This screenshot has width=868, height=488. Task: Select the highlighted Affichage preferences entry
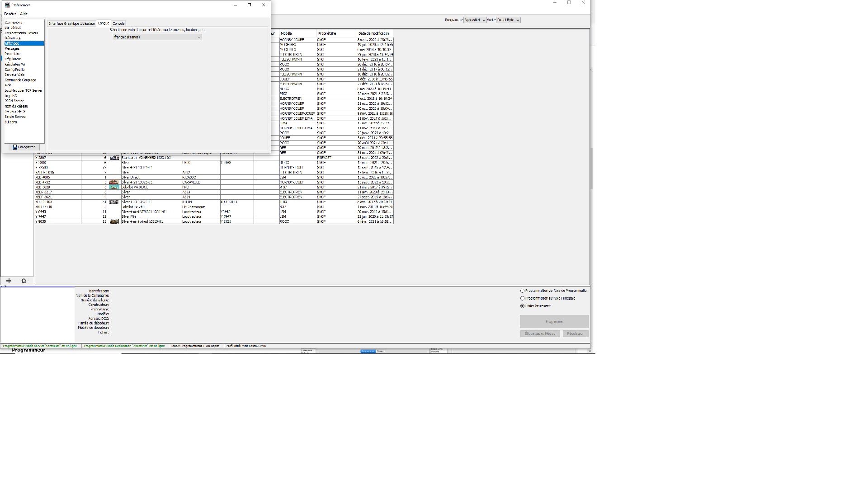[24, 43]
